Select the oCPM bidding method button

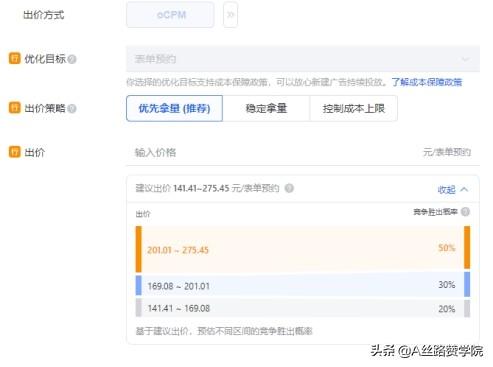point(170,15)
